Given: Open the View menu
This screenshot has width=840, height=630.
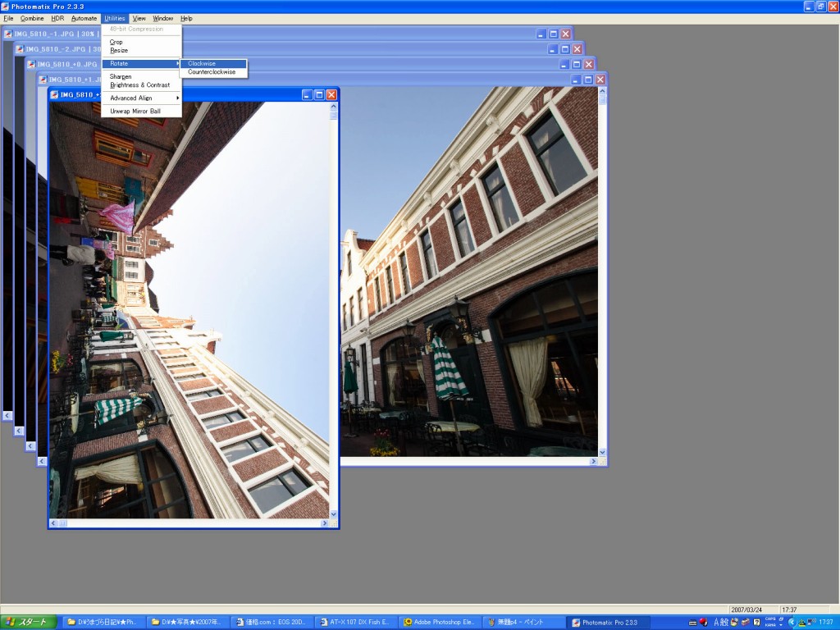Looking at the screenshot, I should tap(139, 18).
